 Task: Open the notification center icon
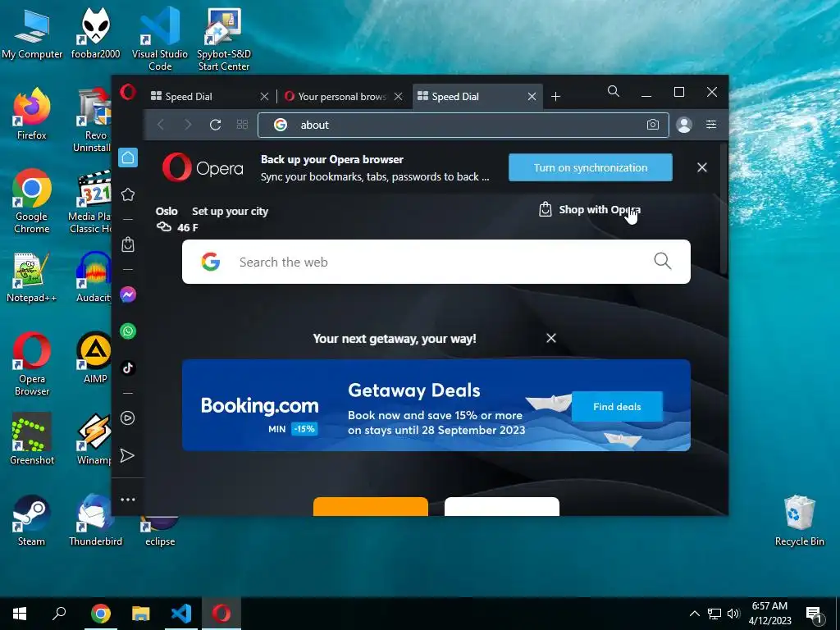click(x=814, y=614)
